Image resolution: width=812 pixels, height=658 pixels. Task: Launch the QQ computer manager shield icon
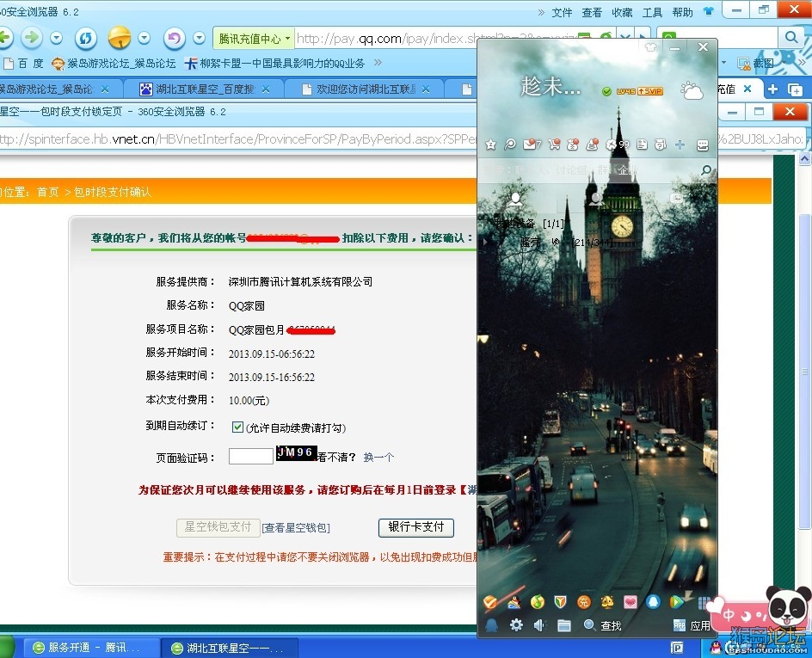(x=560, y=601)
